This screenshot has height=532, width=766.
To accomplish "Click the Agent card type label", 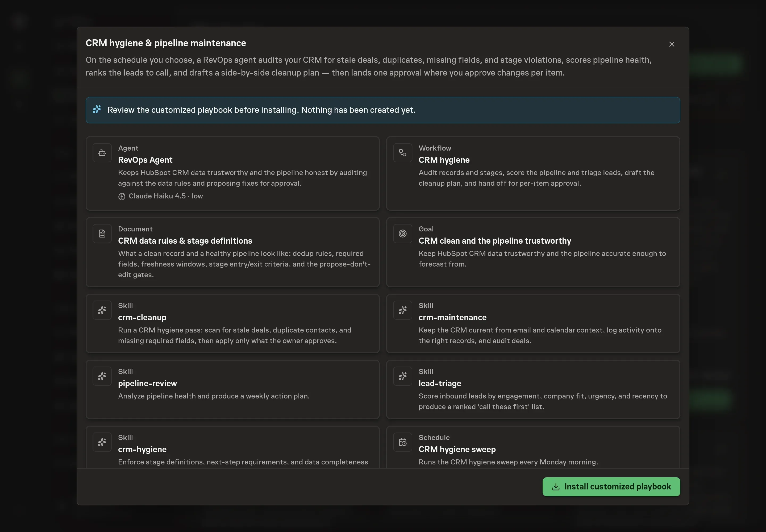I will (x=128, y=148).
